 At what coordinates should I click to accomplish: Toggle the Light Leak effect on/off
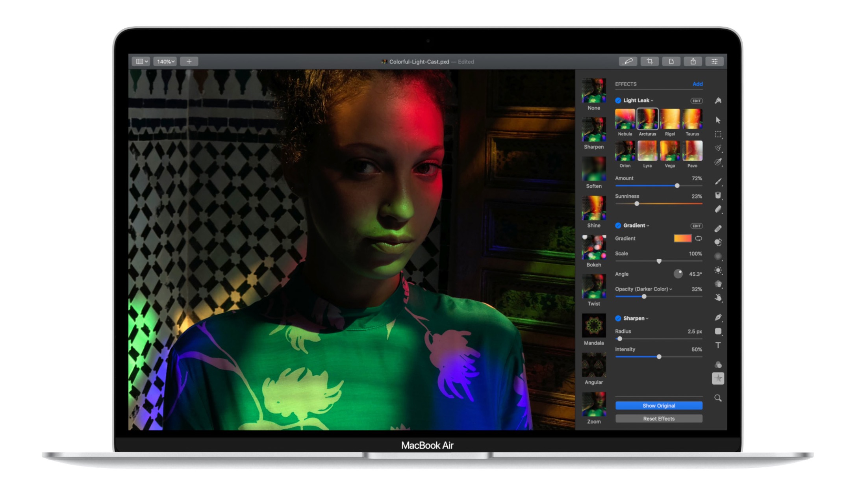618,100
